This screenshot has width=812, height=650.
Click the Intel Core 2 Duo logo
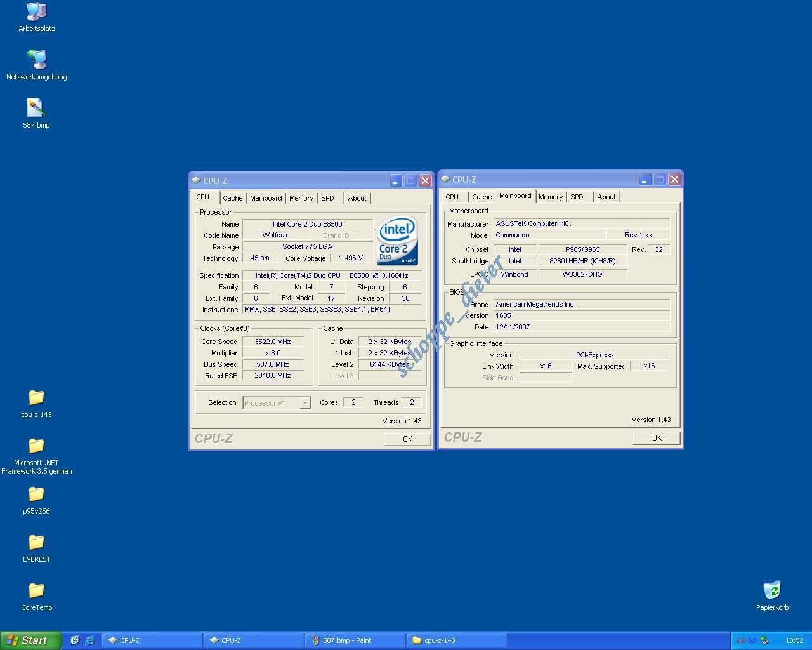[398, 241]
